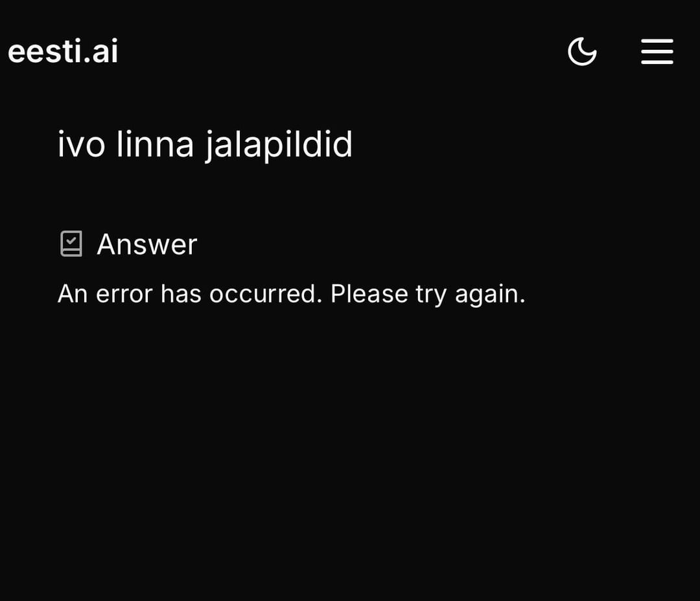Expand the three-line navigation menu
The width and height of the screenshot is (700, 601).
(x=657, y=52)
